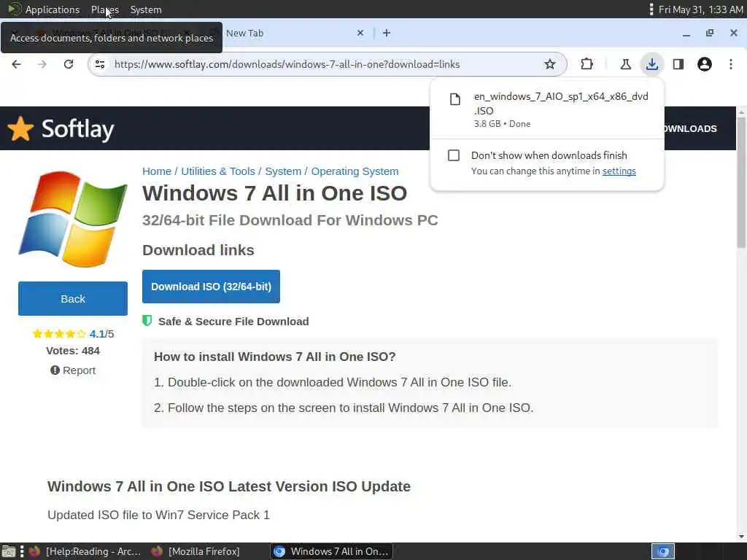Click the Report link
Image resolution: width=747 pixels, height=560 pixels.
pyautogui.click(x=73, y=370)
